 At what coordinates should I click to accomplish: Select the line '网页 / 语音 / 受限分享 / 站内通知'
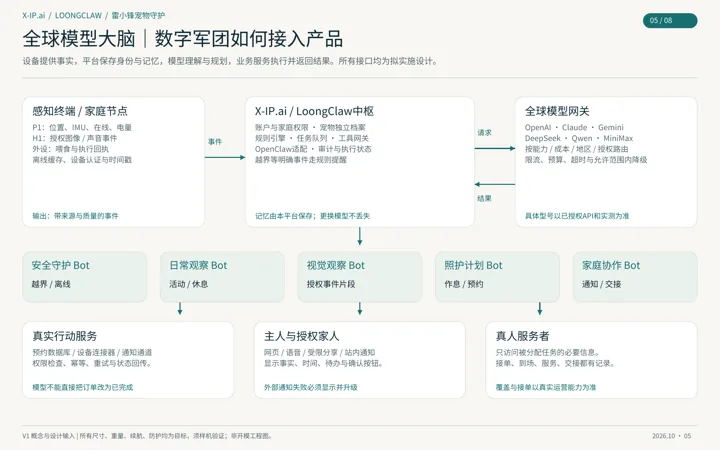point(320,352)
